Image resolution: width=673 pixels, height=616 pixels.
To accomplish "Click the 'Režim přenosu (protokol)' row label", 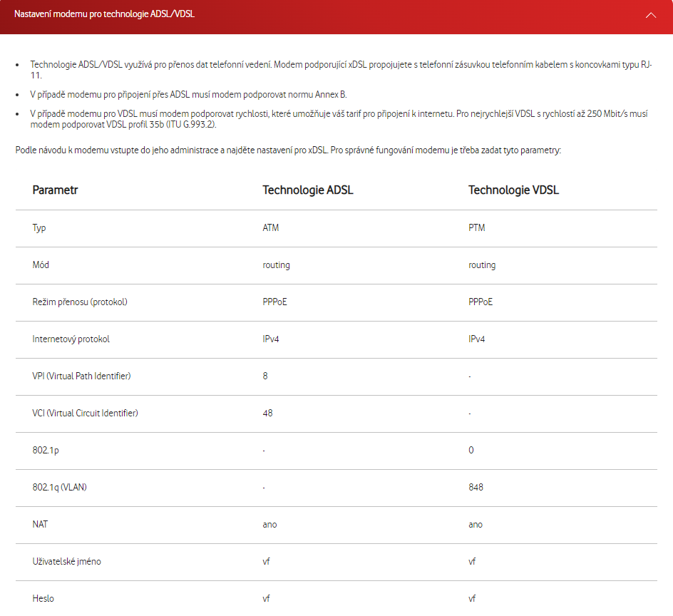I will [80, 302].
